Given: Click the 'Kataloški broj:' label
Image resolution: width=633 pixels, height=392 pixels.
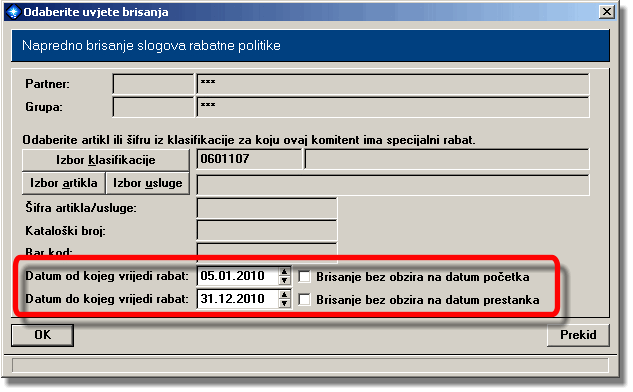Looking at the screenshot, I should 65,231.
